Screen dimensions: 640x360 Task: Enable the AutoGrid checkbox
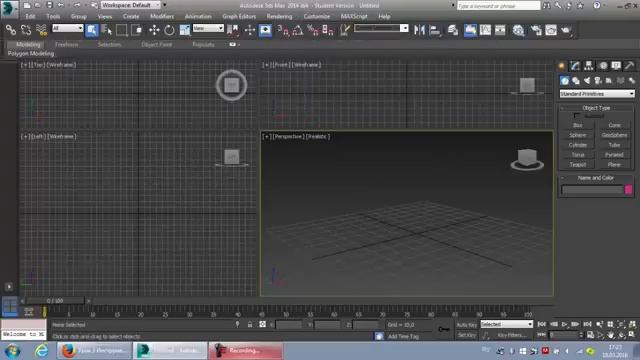point(577,116)
